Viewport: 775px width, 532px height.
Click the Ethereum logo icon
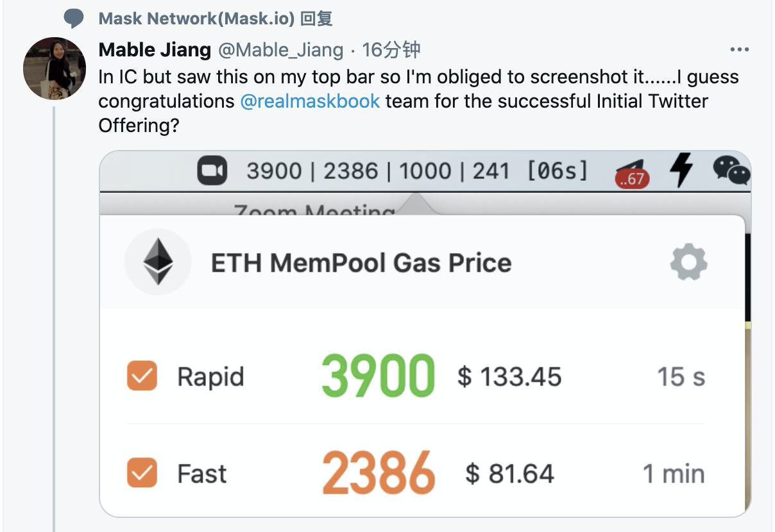point(158,262)
